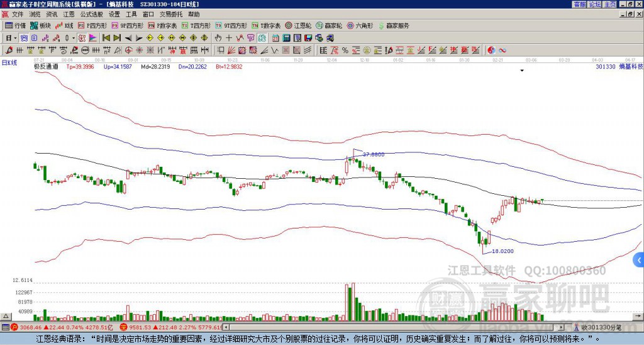Select the red pen drawing tool
This screenshot has width=644, height=345.
pyautogui.click(x=9, y=50)
